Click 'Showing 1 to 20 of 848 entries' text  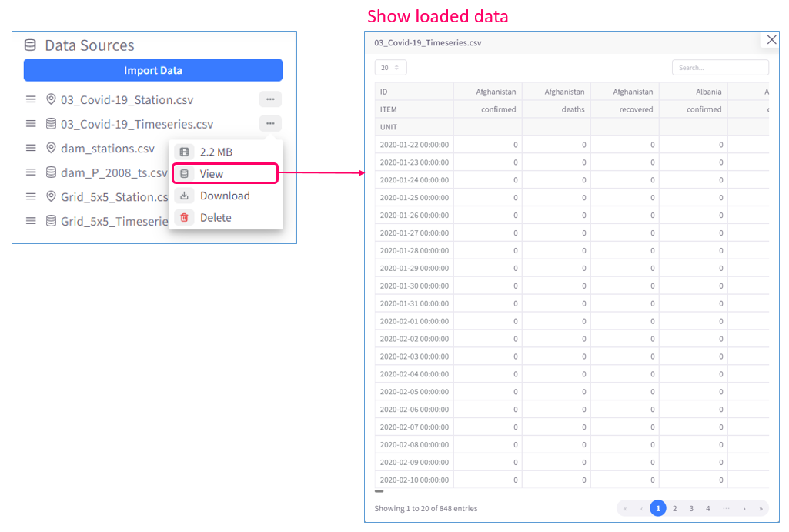point(426,508)
